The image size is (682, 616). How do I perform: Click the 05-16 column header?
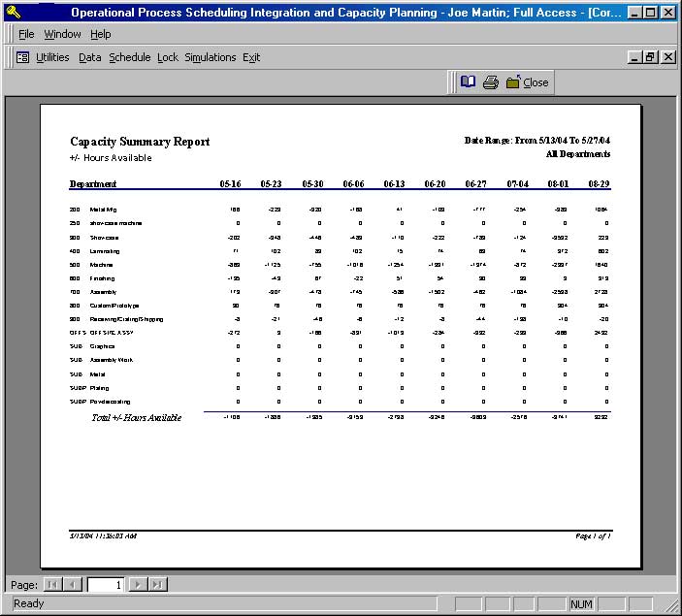pos(230,183)
